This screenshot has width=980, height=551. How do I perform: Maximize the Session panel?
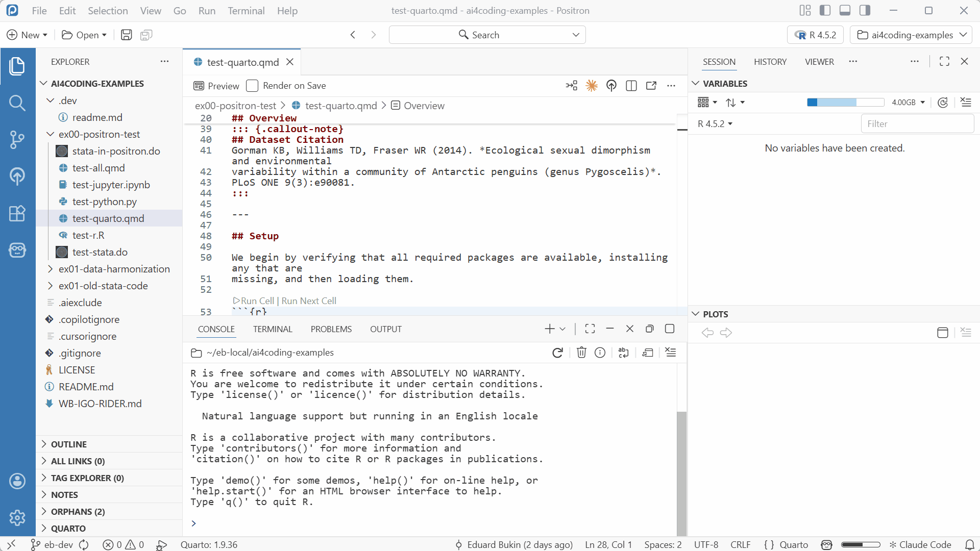click(x=944, y=61)
